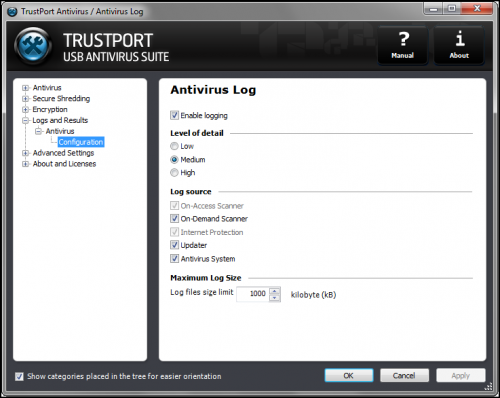The width and height of the screenshot is (500, 398).
Task: Click the kilobyte (kB) label
Action: [x=313, y=295]
